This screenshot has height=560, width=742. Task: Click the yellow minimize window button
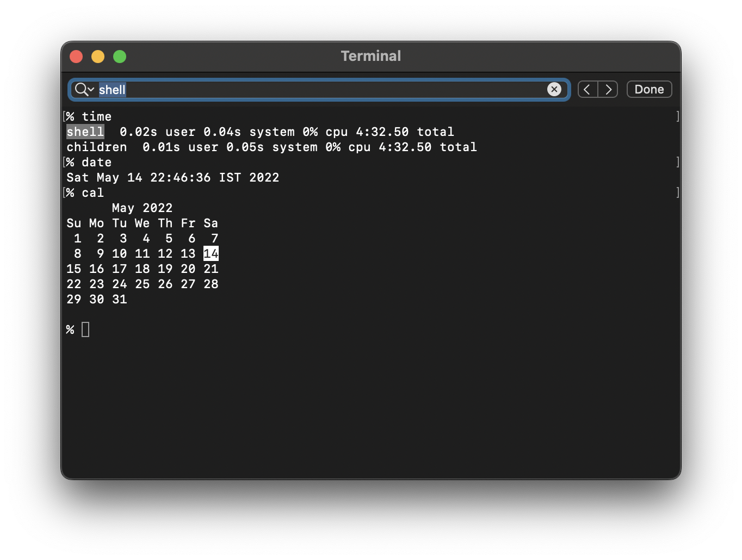pos(98,56)
